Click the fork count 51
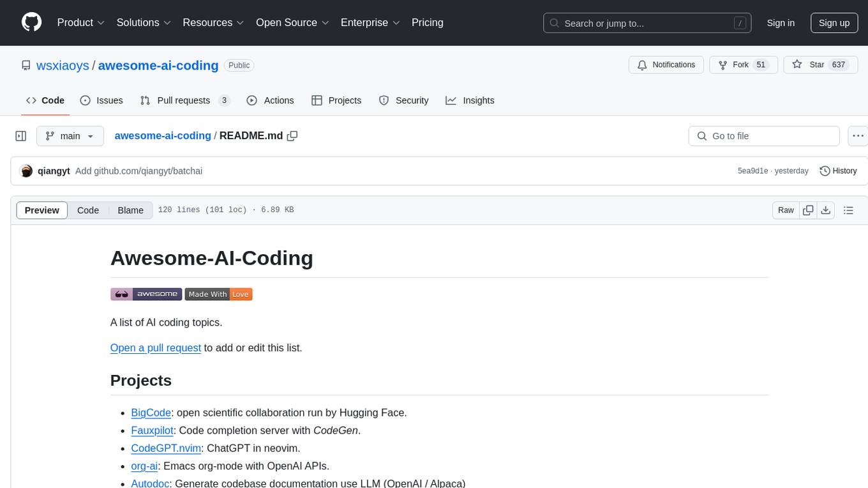The image size is (868, 488). pos(760,65)
